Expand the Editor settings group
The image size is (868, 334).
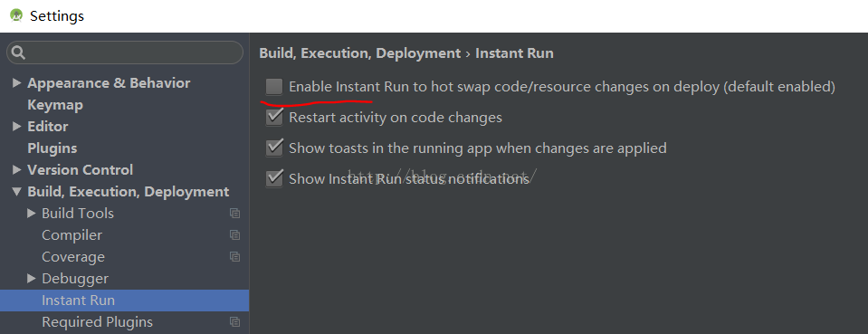(x=16, y=127)
